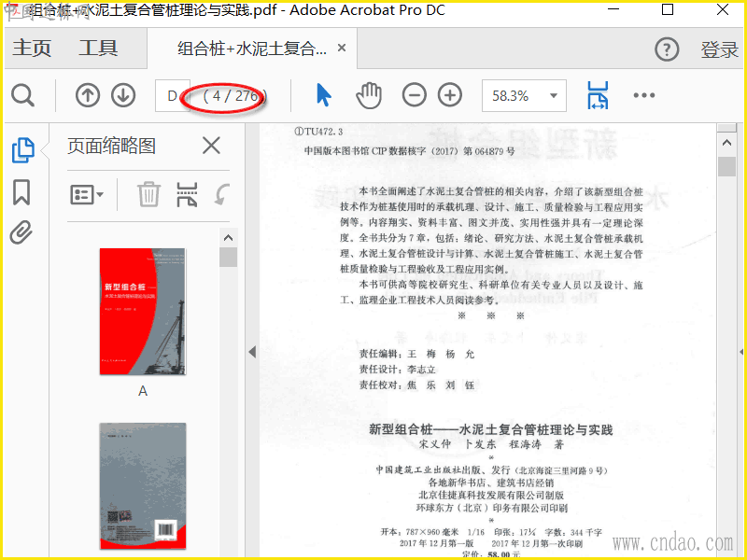Select the 组合桩+水泥土复合... document tab
The width and height of the screenshot is (747, 560).
pyautogui.click(x=252, y=49)
